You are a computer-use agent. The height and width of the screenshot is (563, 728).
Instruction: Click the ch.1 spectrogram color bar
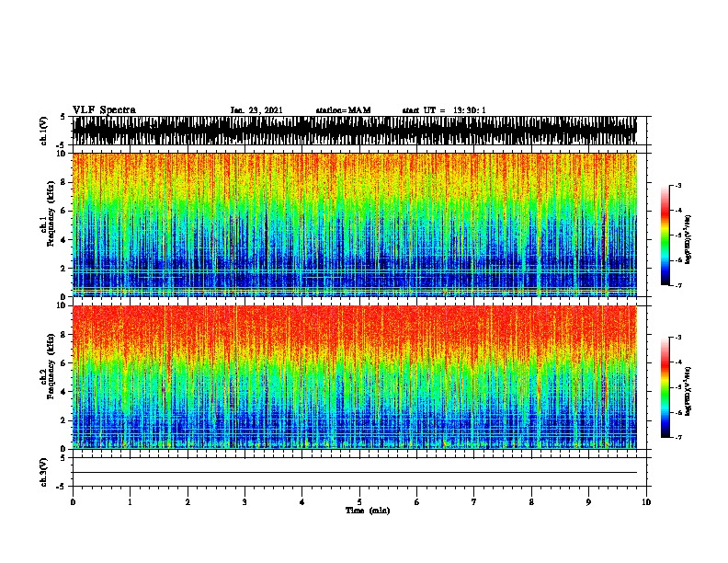(x=665, y=236)
